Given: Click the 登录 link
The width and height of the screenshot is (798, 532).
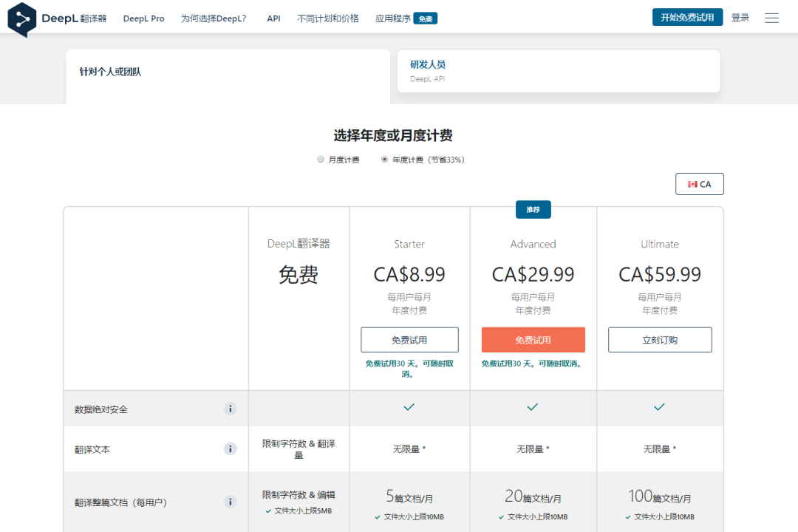Looking at the screenshot, I should [740, 18].
